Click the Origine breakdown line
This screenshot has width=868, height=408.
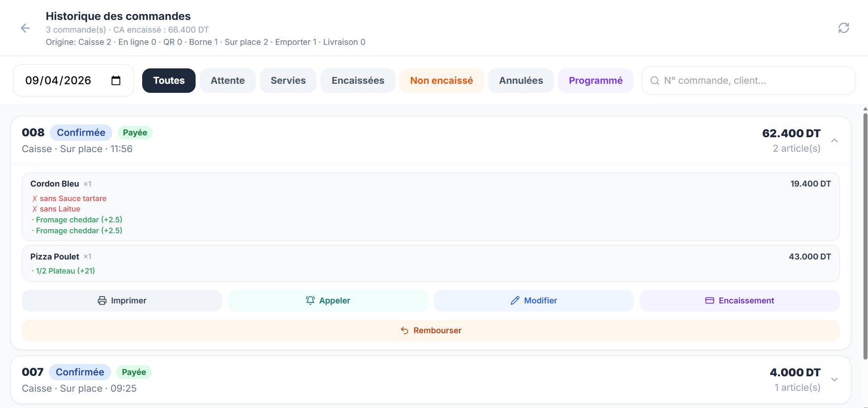(x=206, y=42)
